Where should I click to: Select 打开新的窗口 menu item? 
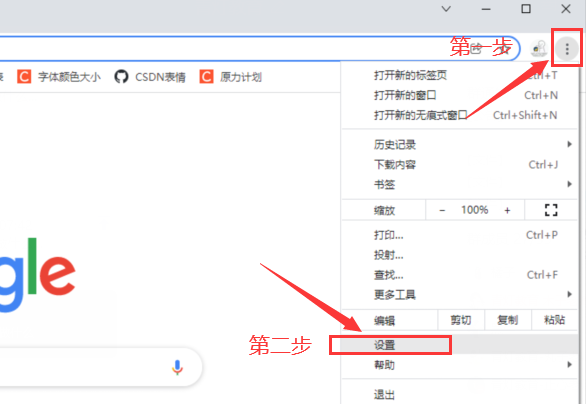point(460,95)
